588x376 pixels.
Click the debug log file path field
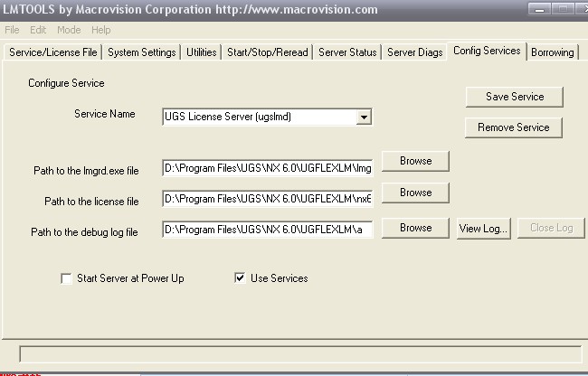pyautogui.click(x=268, y=230)
